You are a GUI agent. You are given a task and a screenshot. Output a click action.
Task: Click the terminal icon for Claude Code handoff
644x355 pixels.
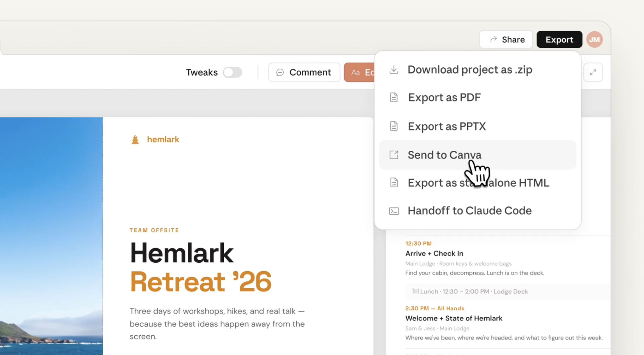(x=394, y=211)
